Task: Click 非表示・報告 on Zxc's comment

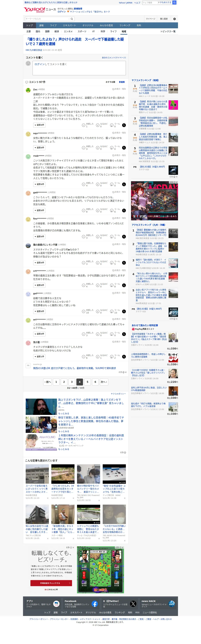Action: [x=119, y=89]
